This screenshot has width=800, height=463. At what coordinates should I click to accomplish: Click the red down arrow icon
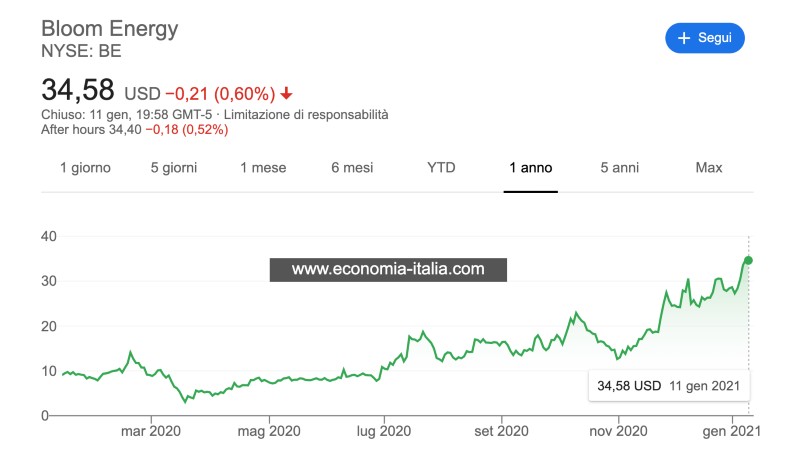pos(287,93)
